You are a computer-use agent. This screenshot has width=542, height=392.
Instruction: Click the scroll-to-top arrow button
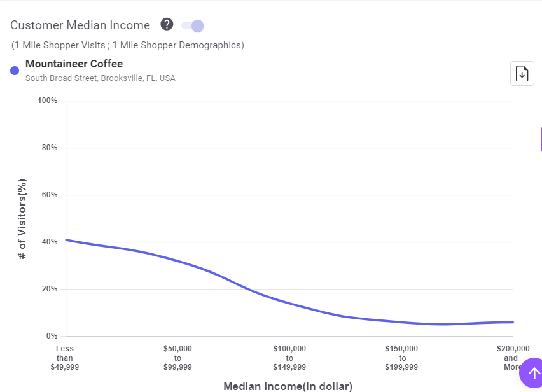click(x=533, y=374)
